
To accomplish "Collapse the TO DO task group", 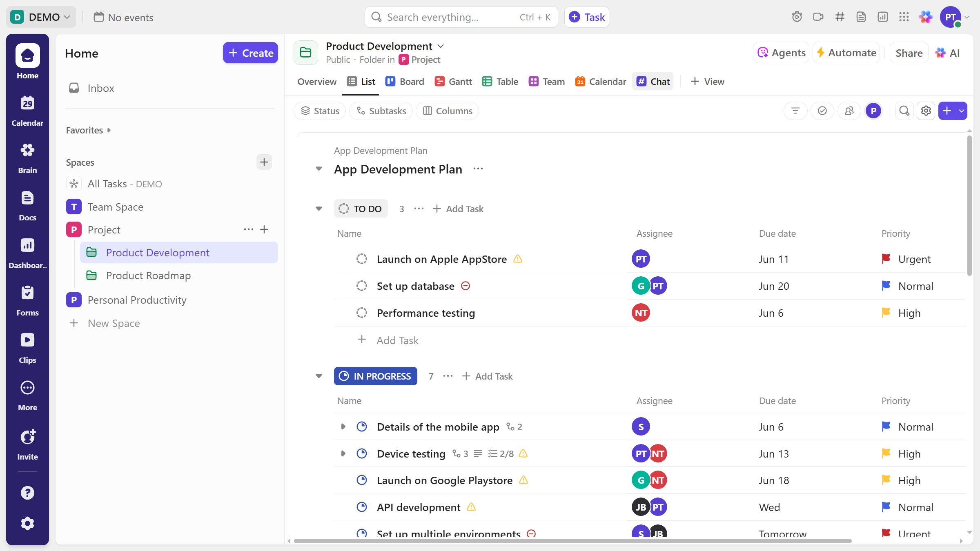I will click(319, 209).
